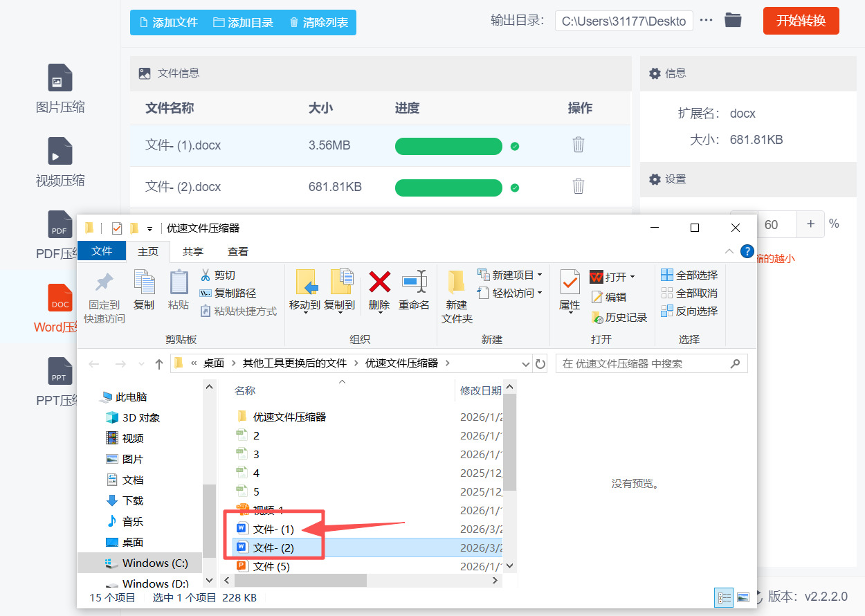Open the 文件 menu in Explorer
This screenshot has height=616, width=865.
point(102,251)
